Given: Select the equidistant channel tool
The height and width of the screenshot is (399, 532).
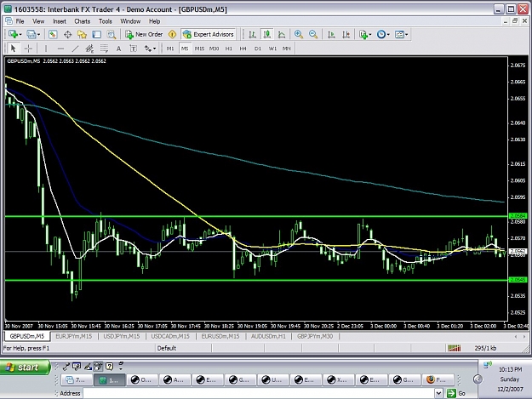Looking at the screenshot, I should 89,48.
